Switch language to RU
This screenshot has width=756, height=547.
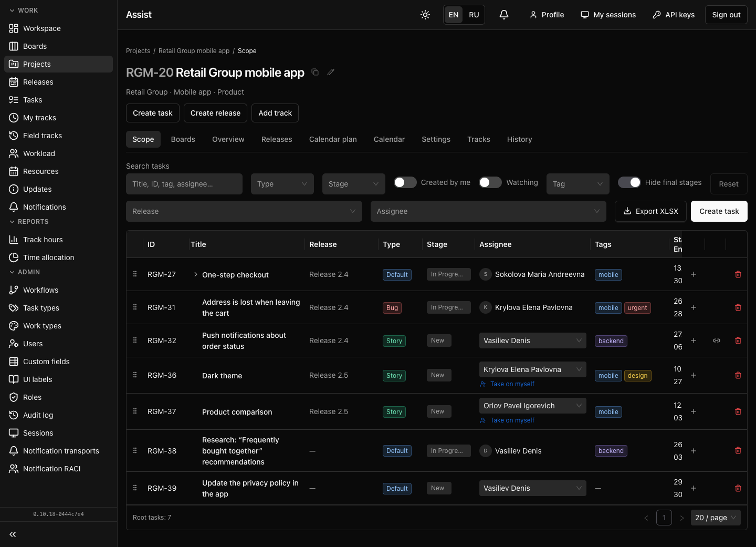click(x=474, y=15)
